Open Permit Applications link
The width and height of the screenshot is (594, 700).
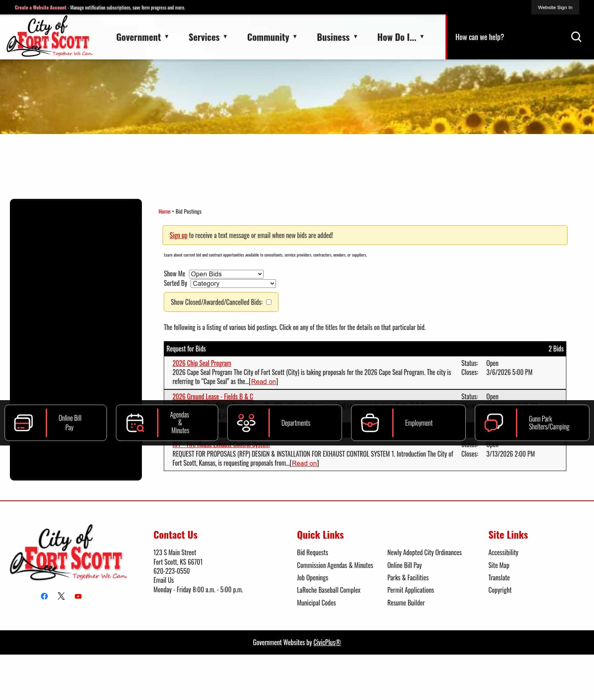(410, 590)
